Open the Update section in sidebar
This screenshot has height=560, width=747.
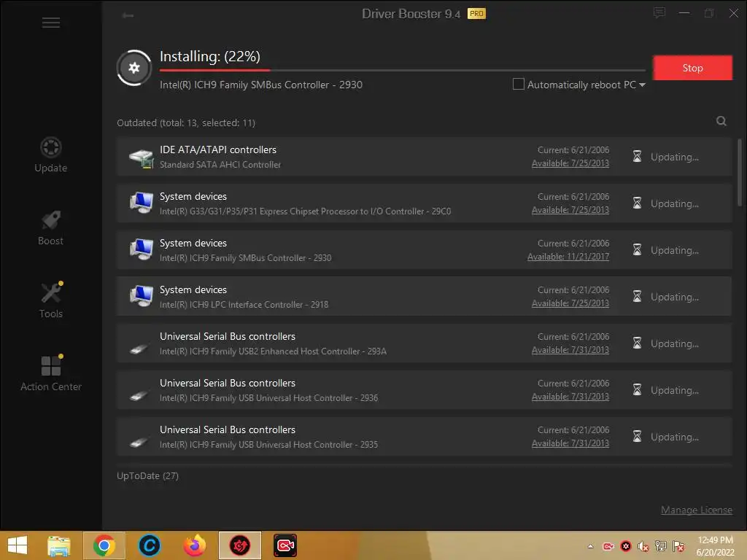click(x=51, y=155)
